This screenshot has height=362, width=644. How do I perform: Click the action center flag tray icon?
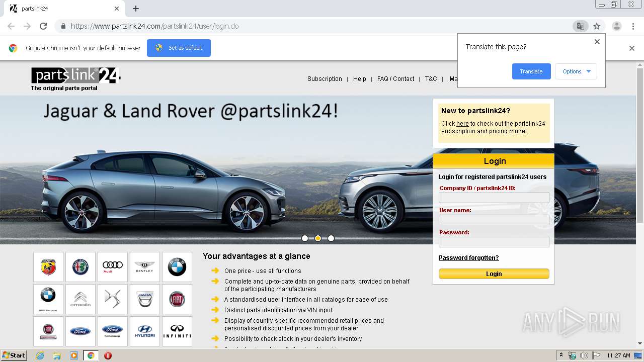(x=596, y=355)
